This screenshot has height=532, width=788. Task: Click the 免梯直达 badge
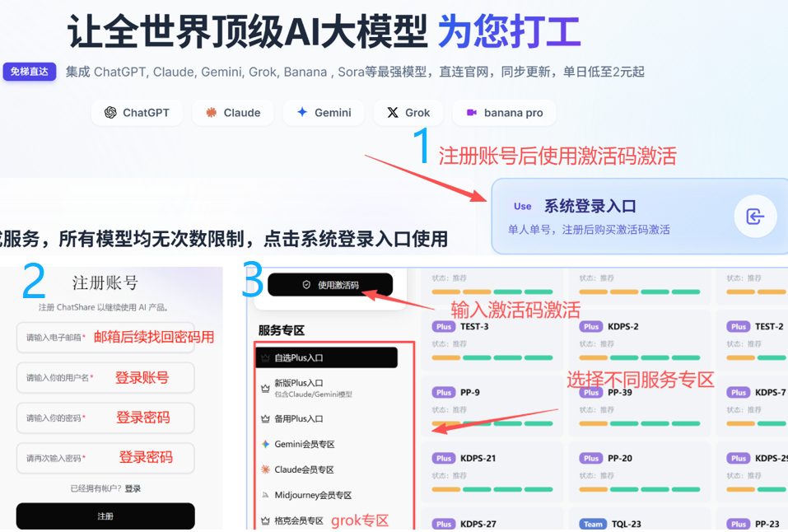click(30, 72)
